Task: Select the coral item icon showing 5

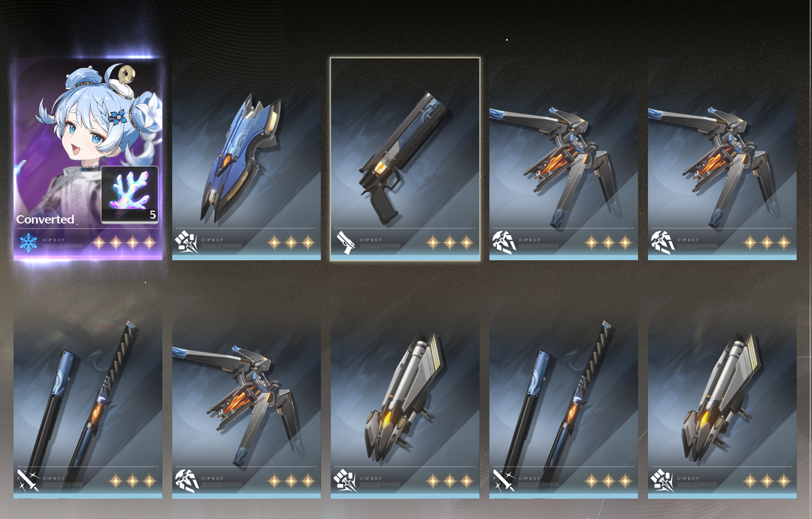Action: point(130,194)
